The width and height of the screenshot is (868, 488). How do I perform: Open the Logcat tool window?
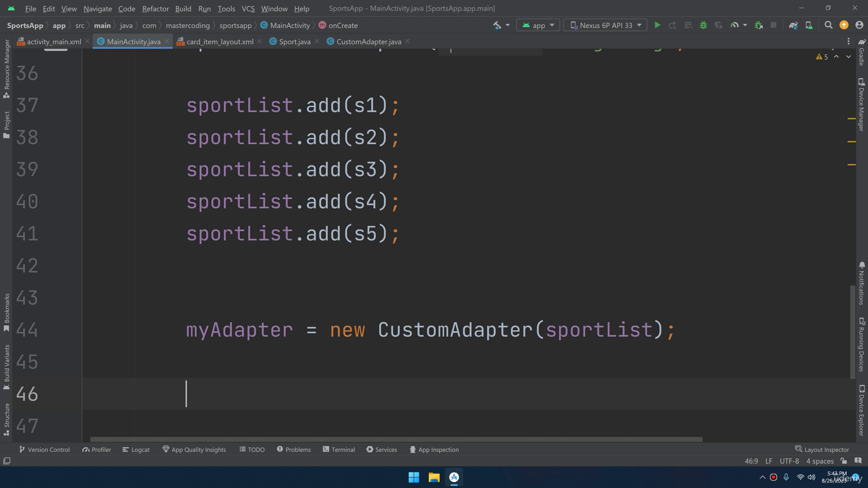[136, 450]
